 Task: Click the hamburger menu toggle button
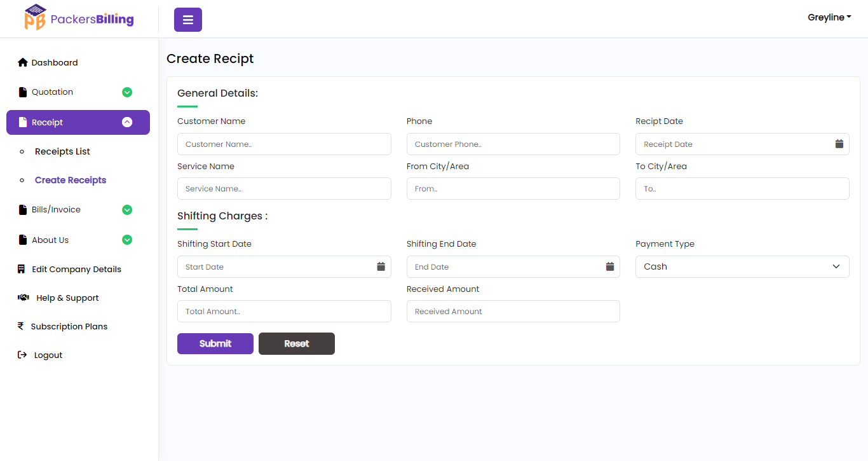(187, 20)
